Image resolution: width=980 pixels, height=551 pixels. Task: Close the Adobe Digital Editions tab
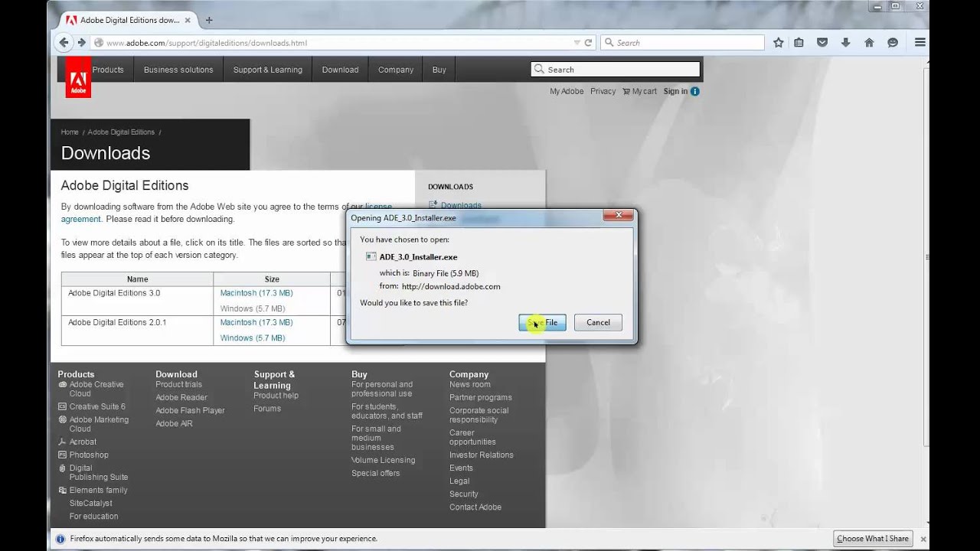[188, 20]
